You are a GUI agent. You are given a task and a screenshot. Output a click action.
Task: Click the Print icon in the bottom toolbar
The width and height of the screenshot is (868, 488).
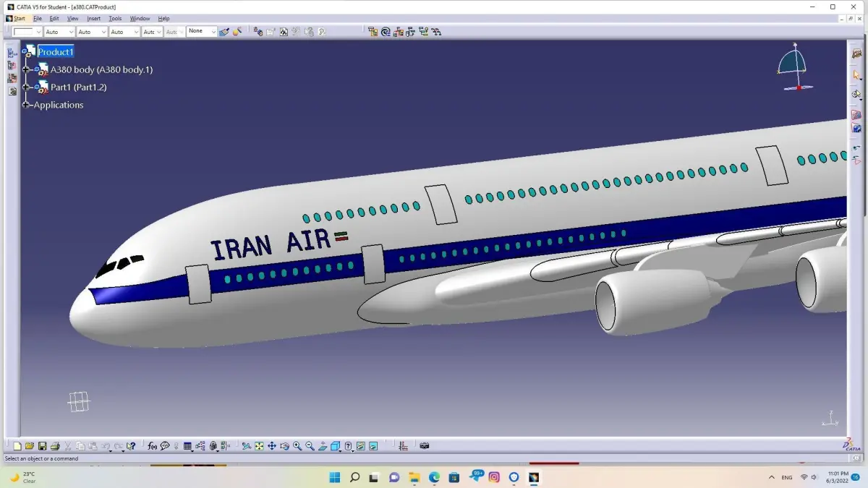point(55,446)
